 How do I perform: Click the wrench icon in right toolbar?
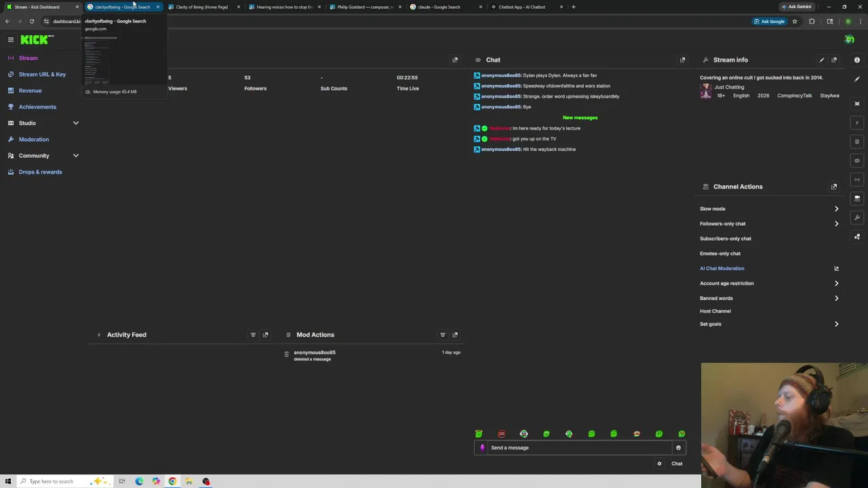(x=857, y=218)
